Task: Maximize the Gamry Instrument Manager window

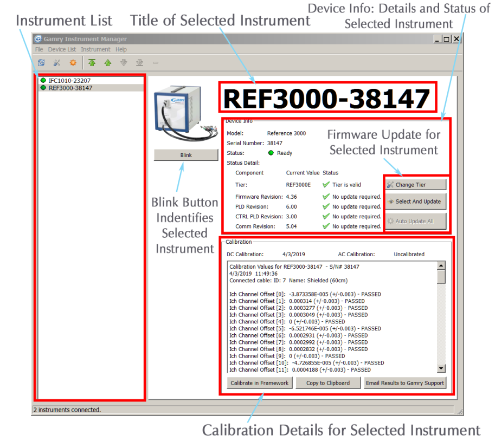Action: click(447, 39)
